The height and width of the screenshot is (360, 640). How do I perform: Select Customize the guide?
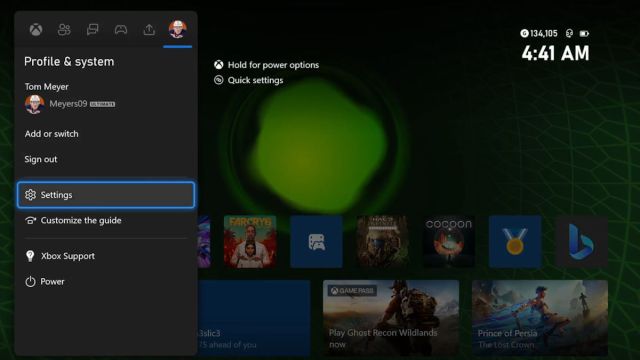pos(106,220)
